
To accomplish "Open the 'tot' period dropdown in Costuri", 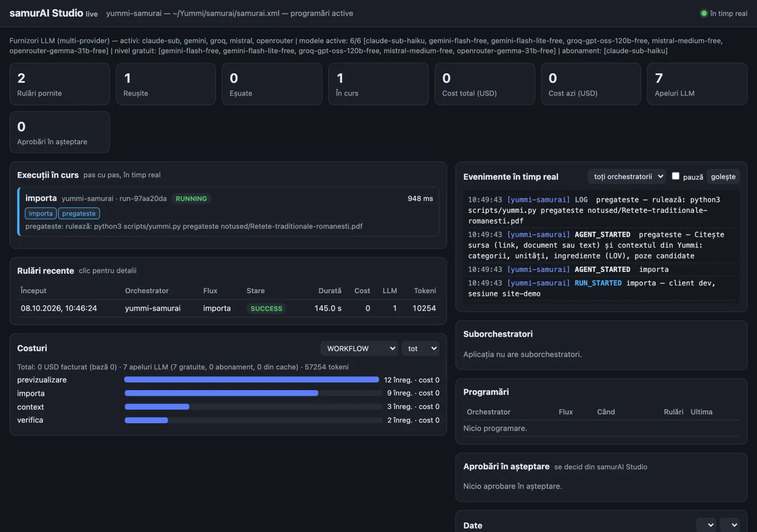I will click(421, 349).
